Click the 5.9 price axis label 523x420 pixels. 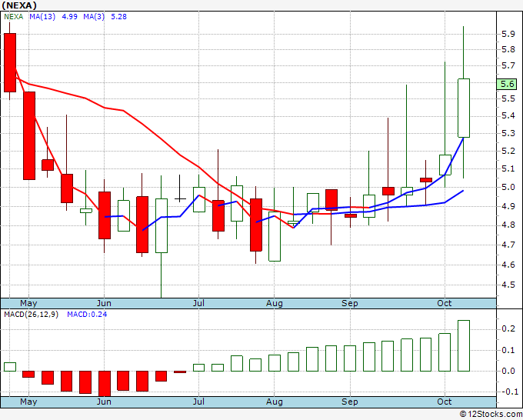508,35
